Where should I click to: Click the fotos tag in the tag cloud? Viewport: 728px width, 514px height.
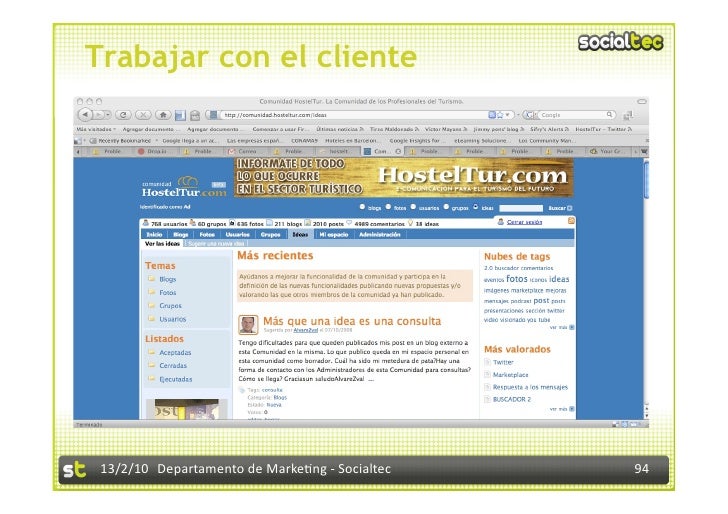pos(517,279)
